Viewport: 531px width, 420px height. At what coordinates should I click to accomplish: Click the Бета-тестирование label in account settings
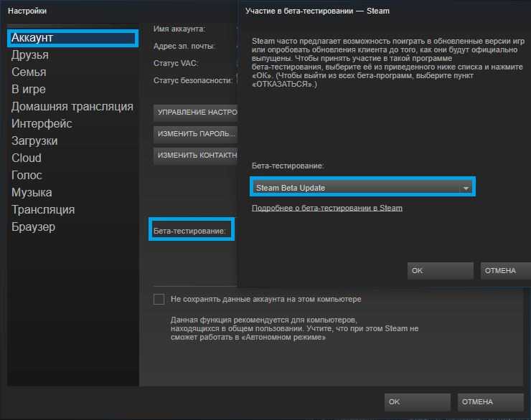(x=189, y=231)
